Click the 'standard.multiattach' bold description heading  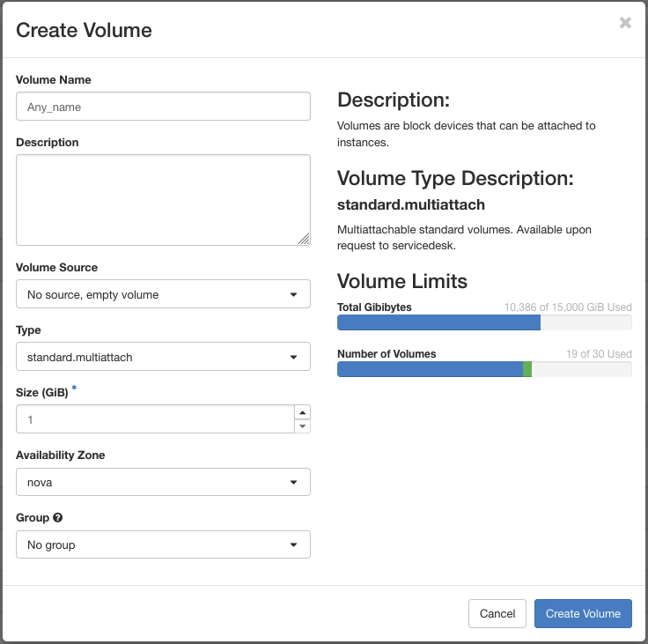pos(411,204)
